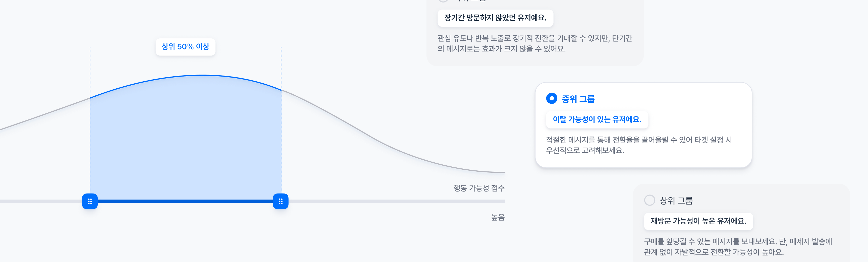Click the '장기간 방문하지 않았던 유저예요.' tag
The height and width of the screenshot is (262, 868).
pos(495,18)
